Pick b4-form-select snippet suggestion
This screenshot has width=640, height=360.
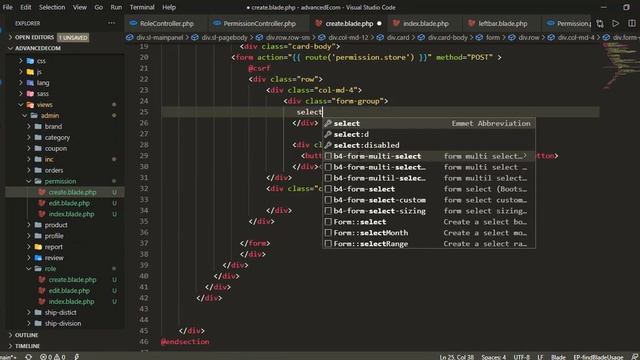(x=429, y=189)
